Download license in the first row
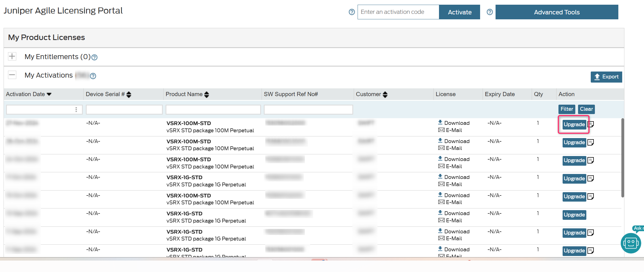 (454, 123)
